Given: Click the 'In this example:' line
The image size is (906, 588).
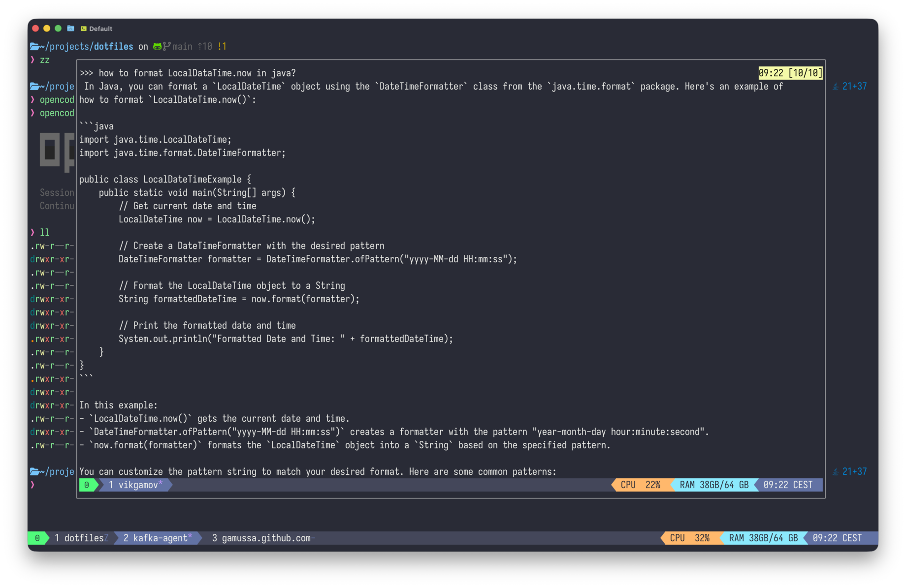Looking at the screenshot, I should click(x=118, y=405).
